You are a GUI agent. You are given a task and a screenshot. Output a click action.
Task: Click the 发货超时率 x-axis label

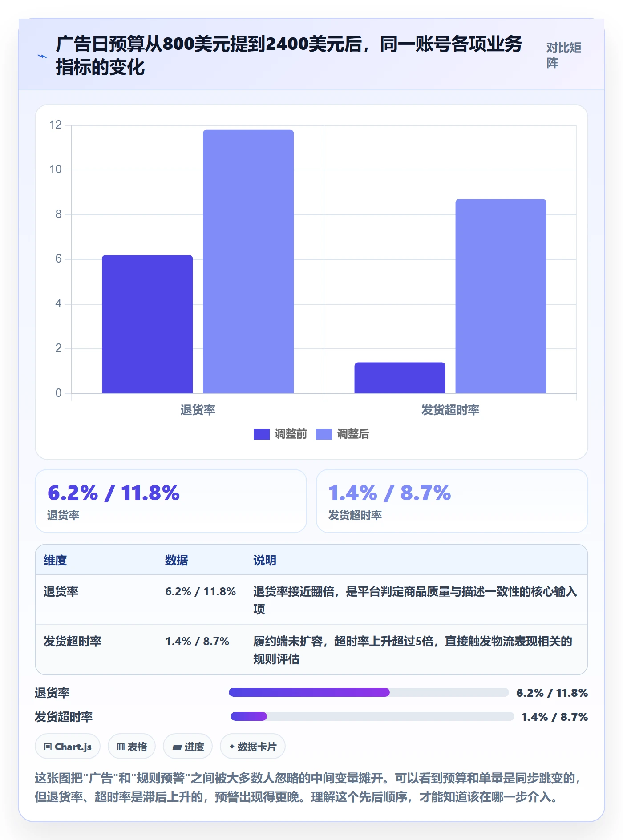450,410
